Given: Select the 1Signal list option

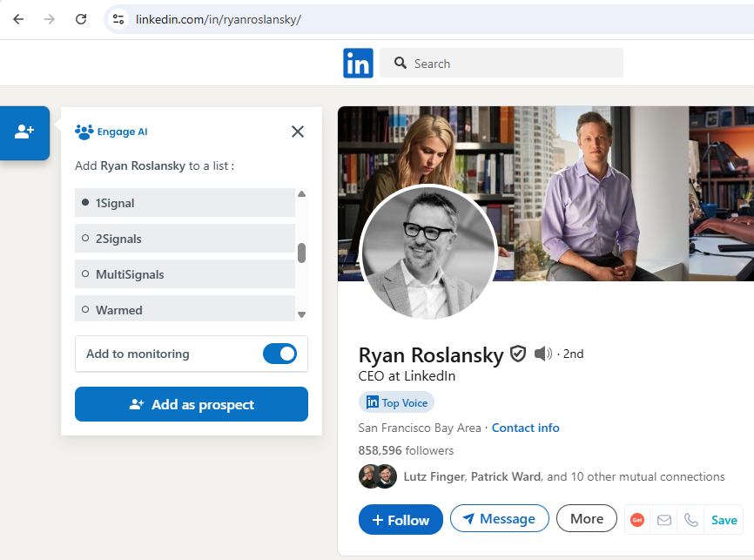Looking at the screenshot, I should coord(185,203).
